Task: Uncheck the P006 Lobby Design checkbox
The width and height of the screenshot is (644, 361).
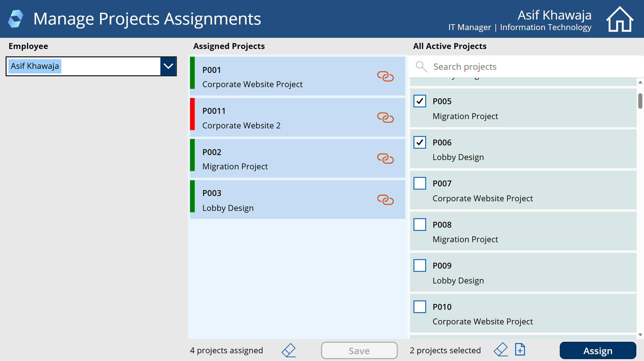Action: click(420, 142)
